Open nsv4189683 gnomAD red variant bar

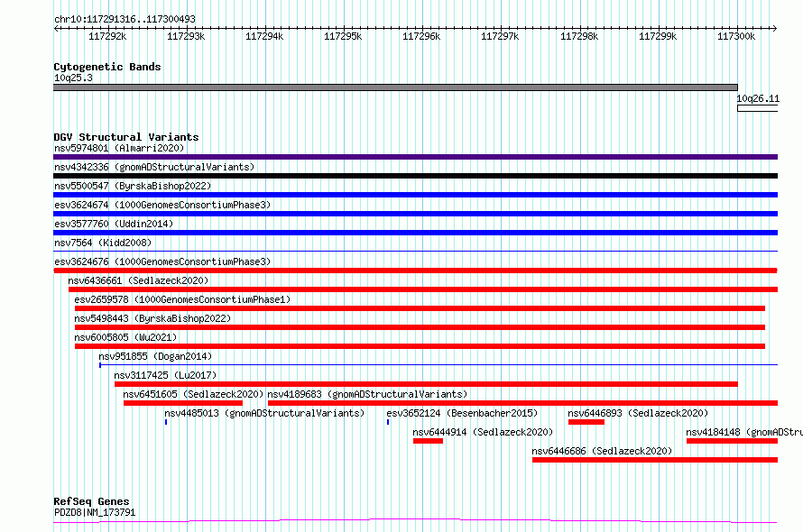tap(523, 403)
